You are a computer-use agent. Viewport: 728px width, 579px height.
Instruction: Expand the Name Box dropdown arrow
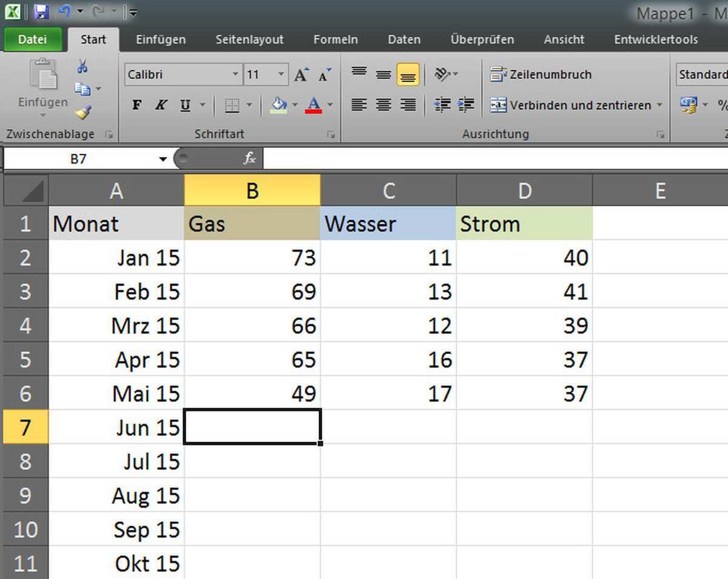[x=163, y=159]
